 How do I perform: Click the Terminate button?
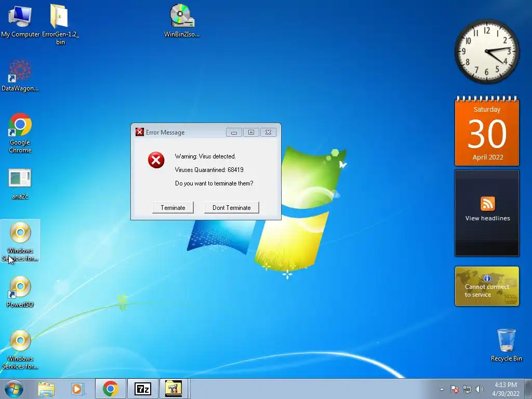(x=173, y=208)
